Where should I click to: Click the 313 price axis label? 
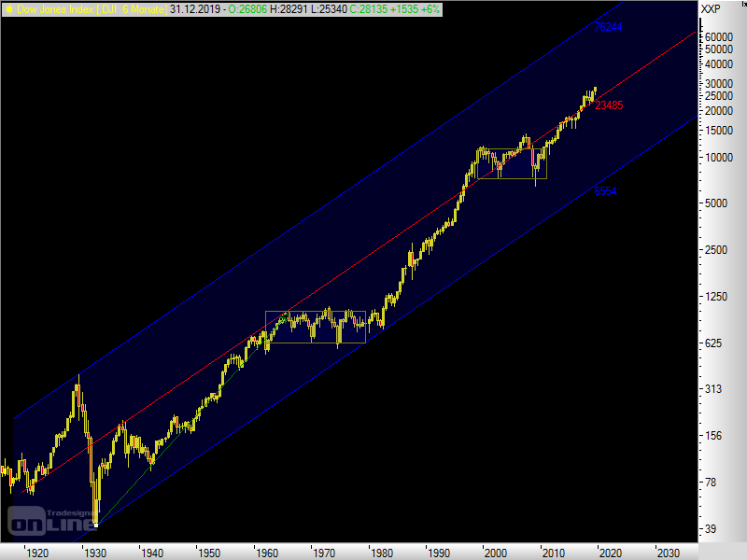pyautogui.click(x=713, y=389)
